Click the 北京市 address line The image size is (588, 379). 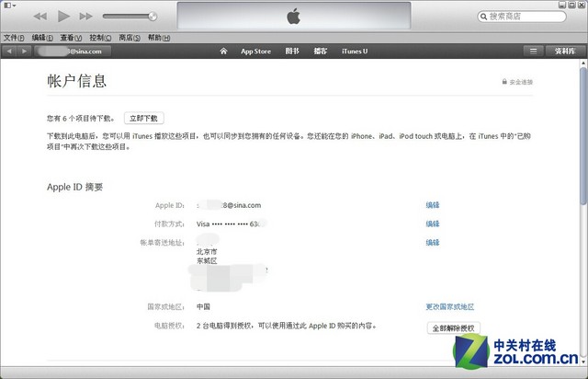click(207, 252)
